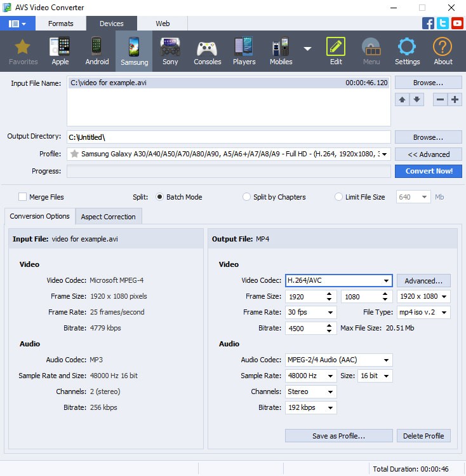Screen dimensions: 466x476
Task: Open the disc Menu tool
Action: pyautogui.click(x=371, y=51)
